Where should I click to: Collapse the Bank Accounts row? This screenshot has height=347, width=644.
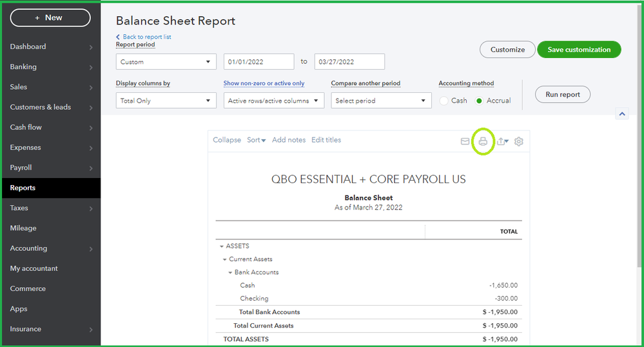(x=230, y=273)
